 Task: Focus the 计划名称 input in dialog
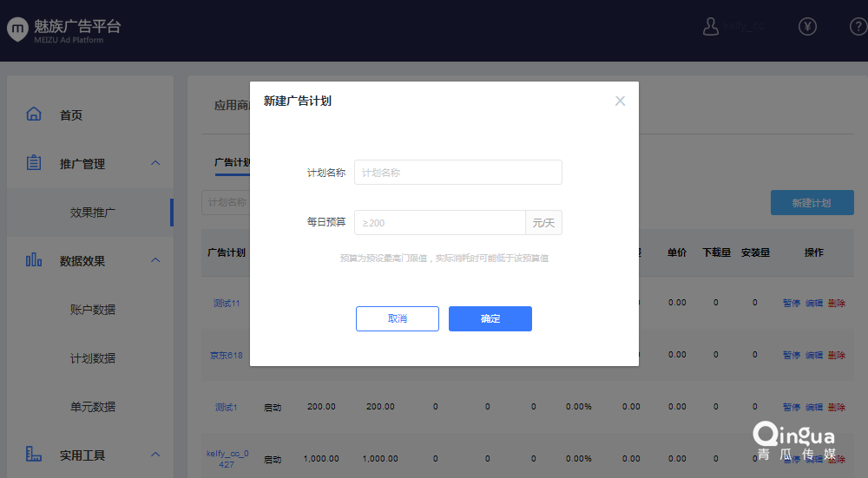pyautogui.click(x=457, y=173)
